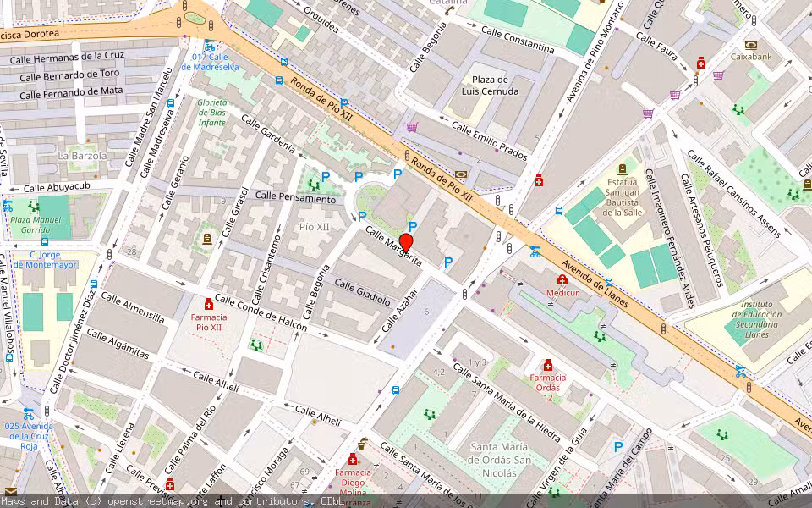Click the Calle Girasol street label
812x508 pixels.
pyautogui.click(x=236, y=212)
